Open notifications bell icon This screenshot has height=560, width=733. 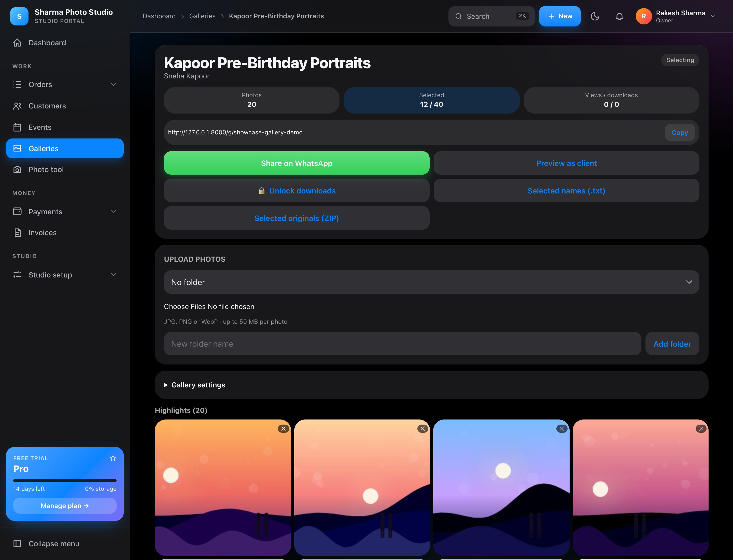619,16
